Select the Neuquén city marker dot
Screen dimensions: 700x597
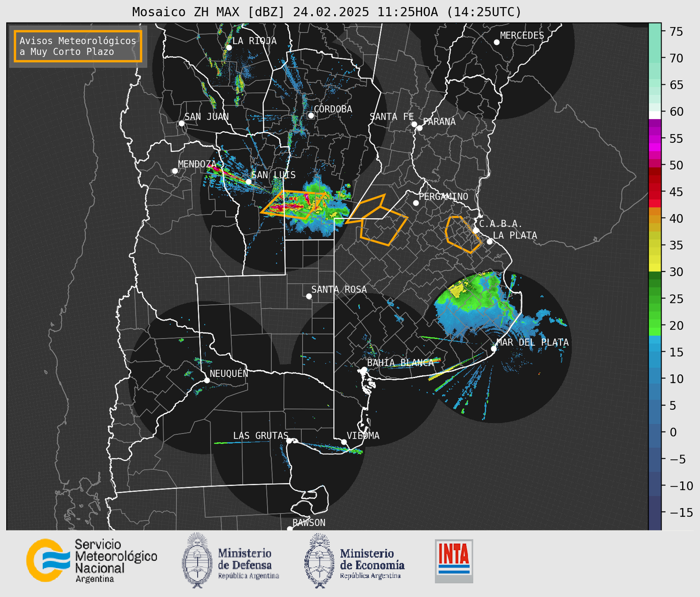click(x=207, y=380)
